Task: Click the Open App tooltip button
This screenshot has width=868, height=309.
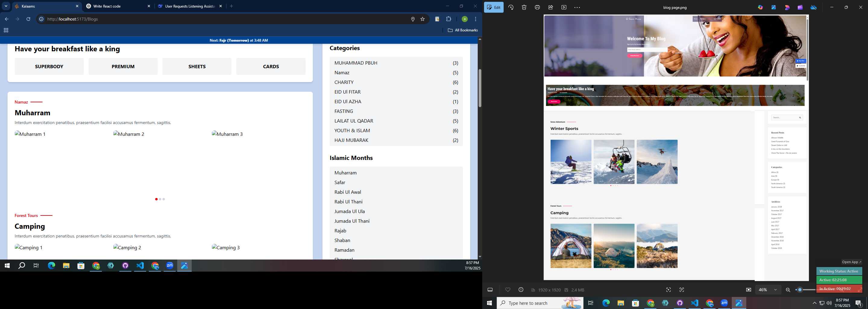Action: (x=851, y=262)
